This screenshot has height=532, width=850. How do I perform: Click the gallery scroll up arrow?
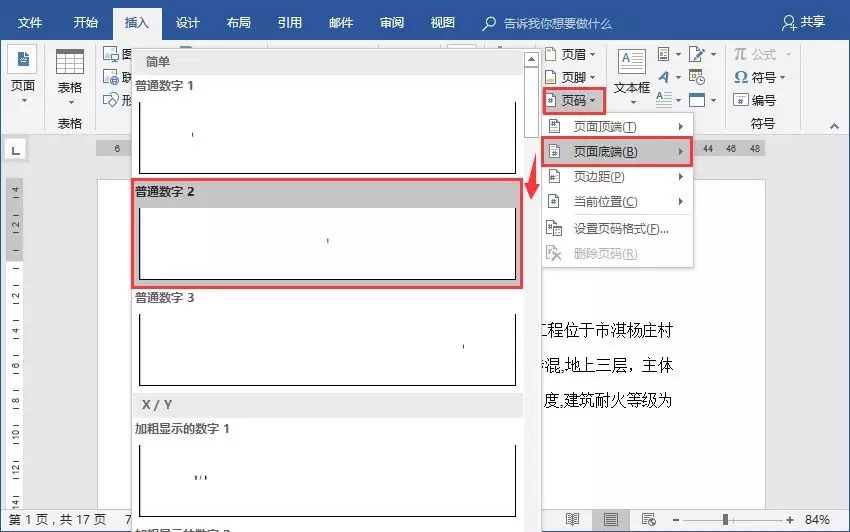pyautogui.click(x=531, y=59)
